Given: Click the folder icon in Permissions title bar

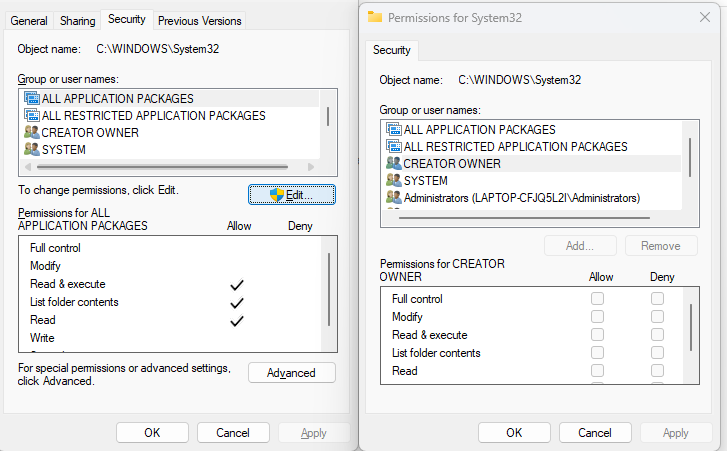Looking at the screenshot, I should [x=375, y=17].
